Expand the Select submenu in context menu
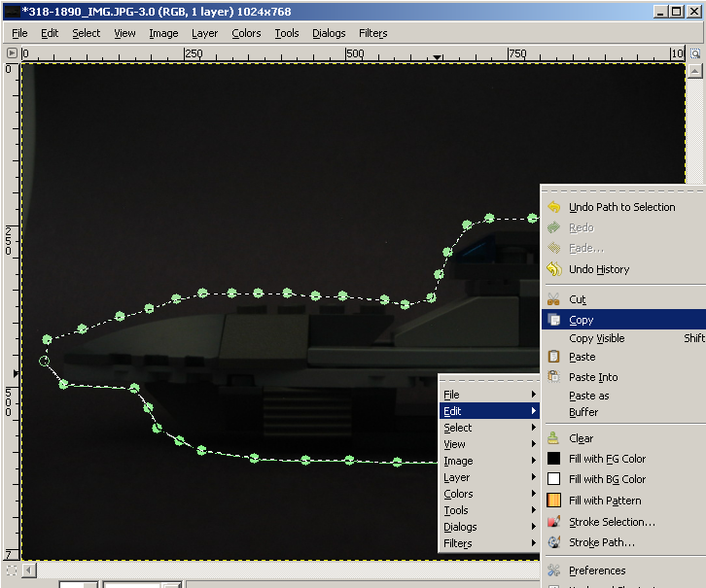 pyautogui.click(x=488, y=428)
